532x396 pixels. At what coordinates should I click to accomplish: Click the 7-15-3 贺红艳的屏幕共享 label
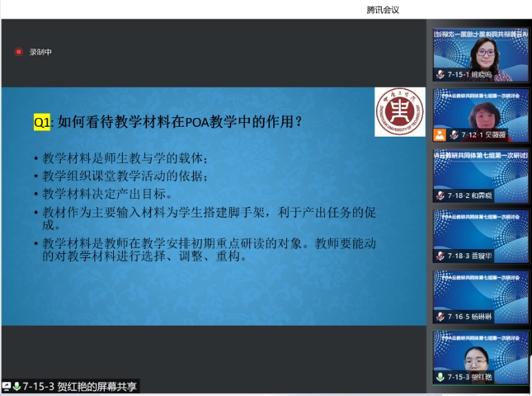[79, 387]
